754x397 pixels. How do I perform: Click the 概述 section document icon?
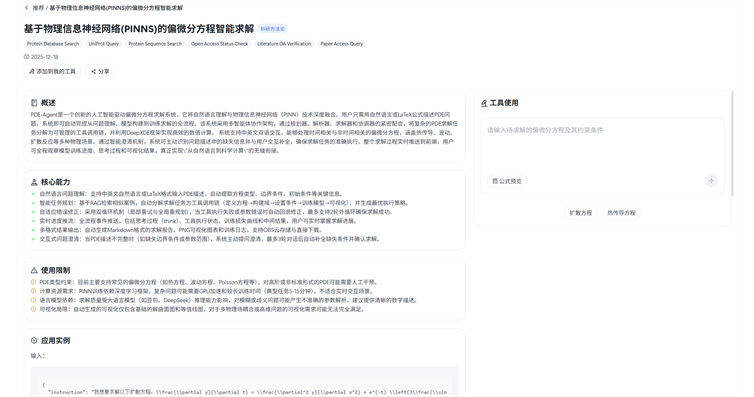(34, 103)
